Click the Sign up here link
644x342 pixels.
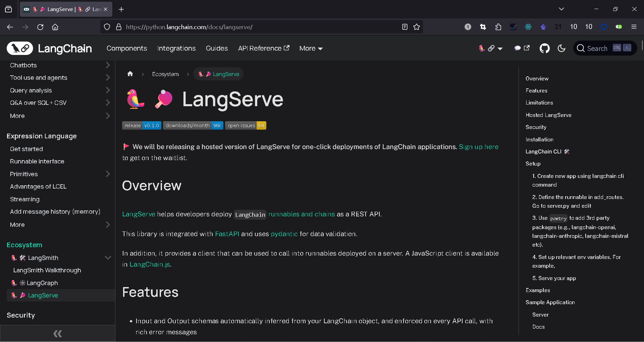pos(479,147)
